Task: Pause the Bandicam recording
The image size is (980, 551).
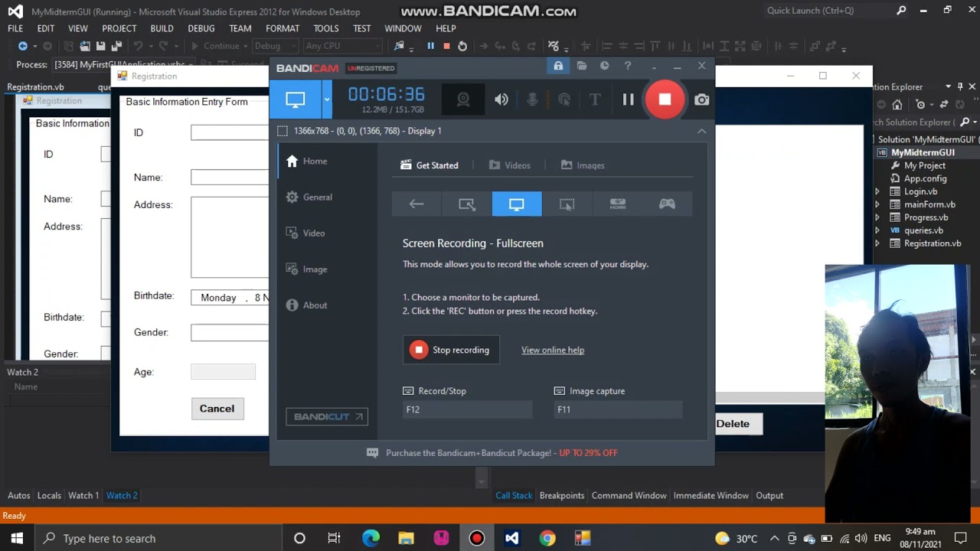Action: coord(628,99)
